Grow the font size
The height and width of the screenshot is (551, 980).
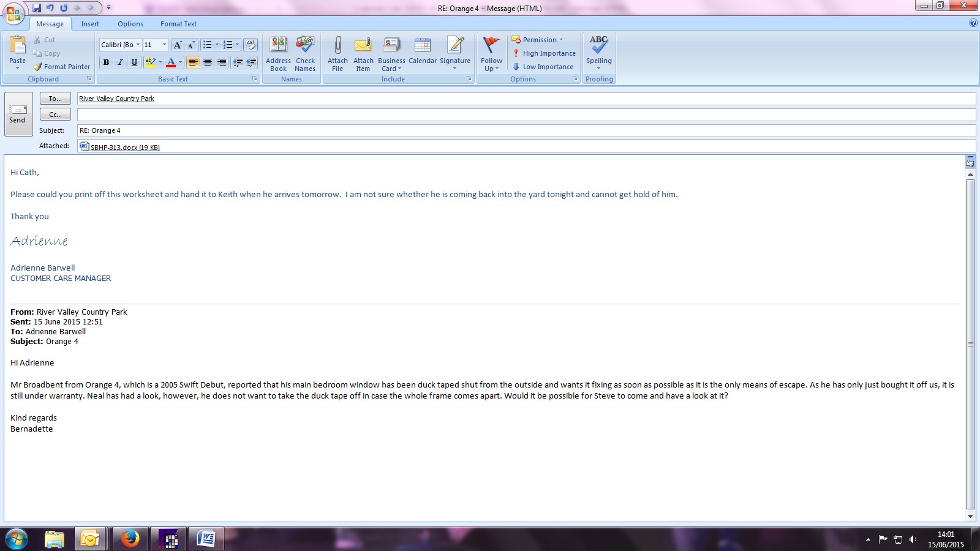(x=178, y=45)
